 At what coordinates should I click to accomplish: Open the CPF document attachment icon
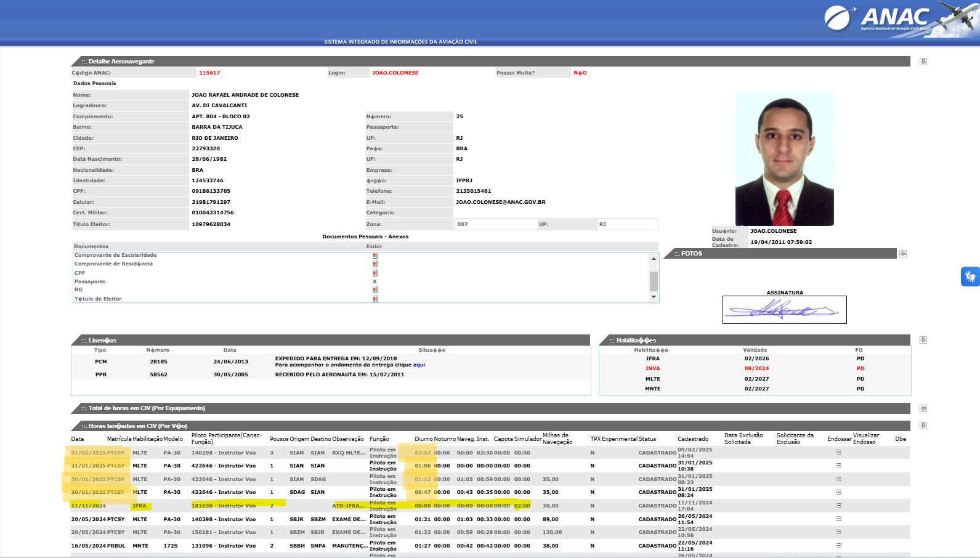point(375,273)
